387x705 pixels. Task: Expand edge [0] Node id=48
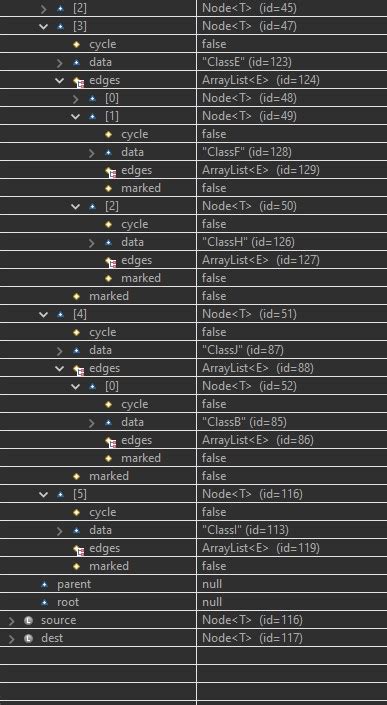[x=76, y=98]
